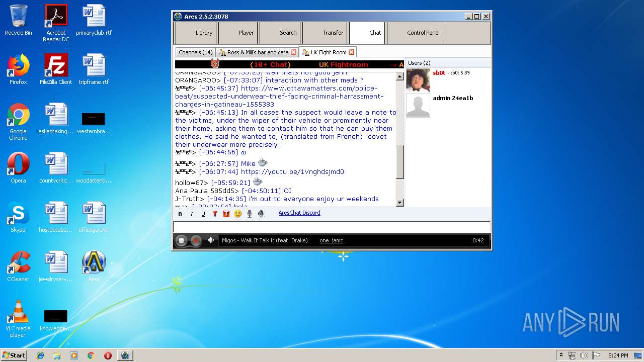Image resolution: width=644 pixels, height=362 pixels.
Task: Open the Recycle Bin desktop icon
Action: pos(18,20)
